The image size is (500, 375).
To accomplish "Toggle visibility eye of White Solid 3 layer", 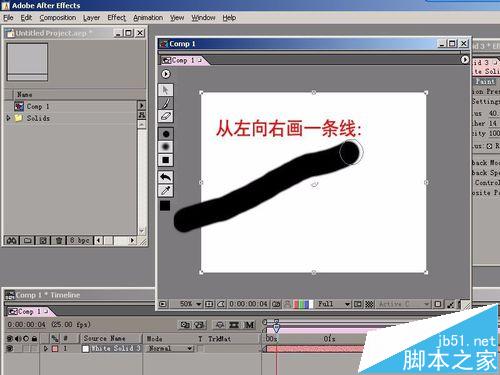I will pos(10,348).
